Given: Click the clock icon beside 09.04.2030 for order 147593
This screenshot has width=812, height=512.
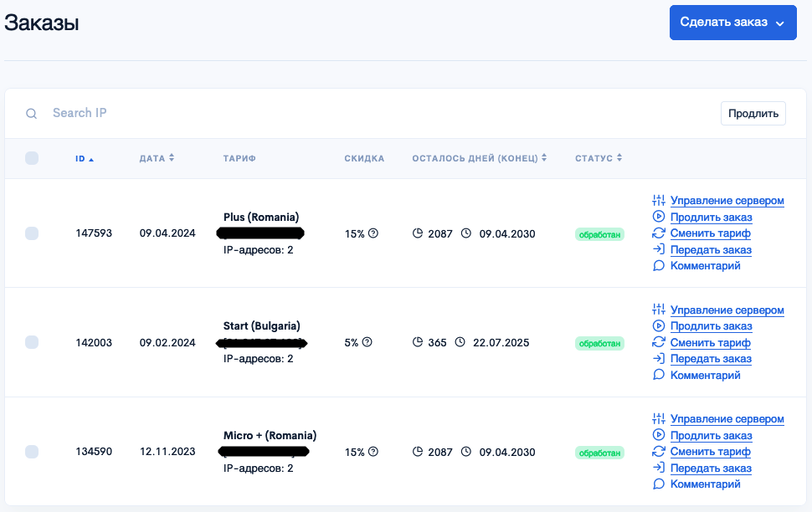Looking at the screenshot, I should pyautogui.click(x=466, y=233).
